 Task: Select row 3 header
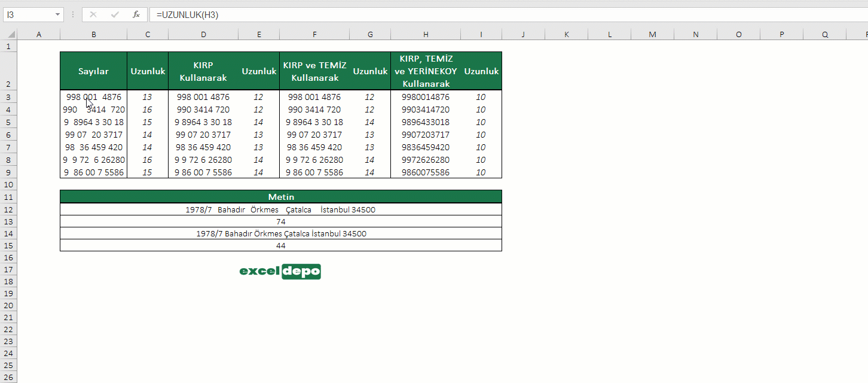tap(8, 97)
